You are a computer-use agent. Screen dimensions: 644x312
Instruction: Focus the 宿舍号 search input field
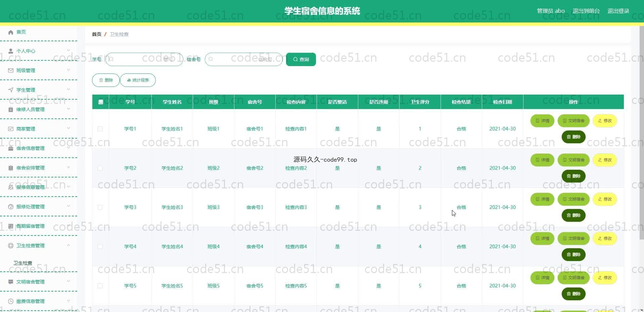244,59
